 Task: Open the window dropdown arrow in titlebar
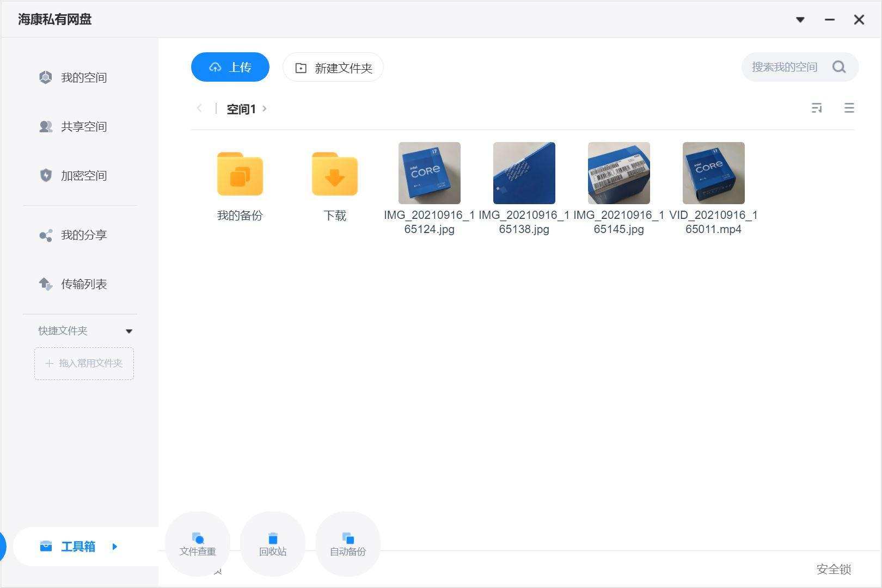click(x=800, y=20)
